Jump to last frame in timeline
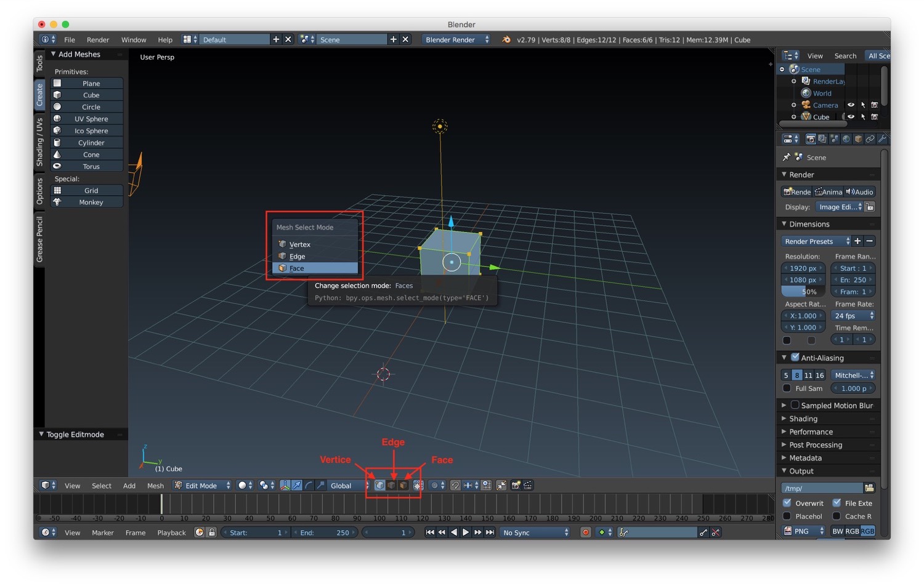Screen dimensions: 924x586 pos(490,532)
